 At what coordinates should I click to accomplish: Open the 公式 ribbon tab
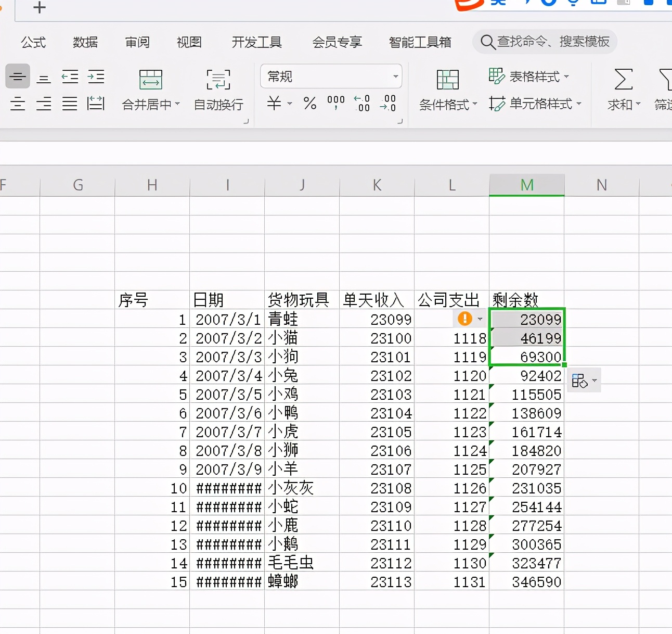click(33, 42)
